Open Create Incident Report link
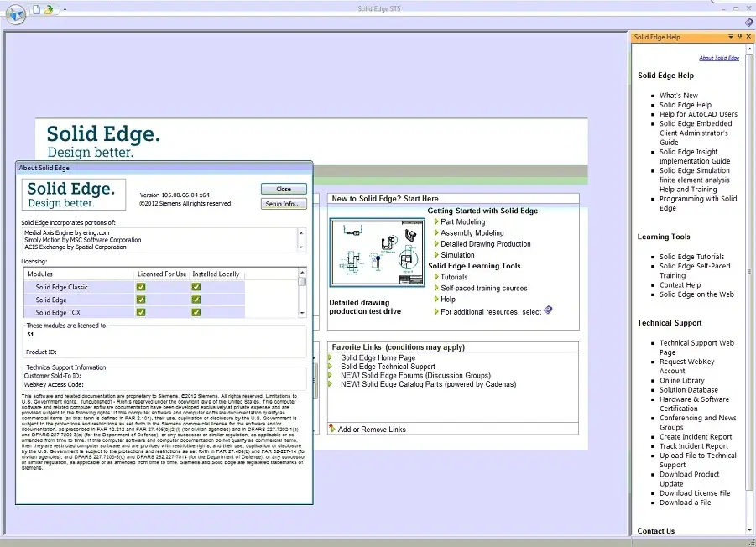 tap(696, 437)
